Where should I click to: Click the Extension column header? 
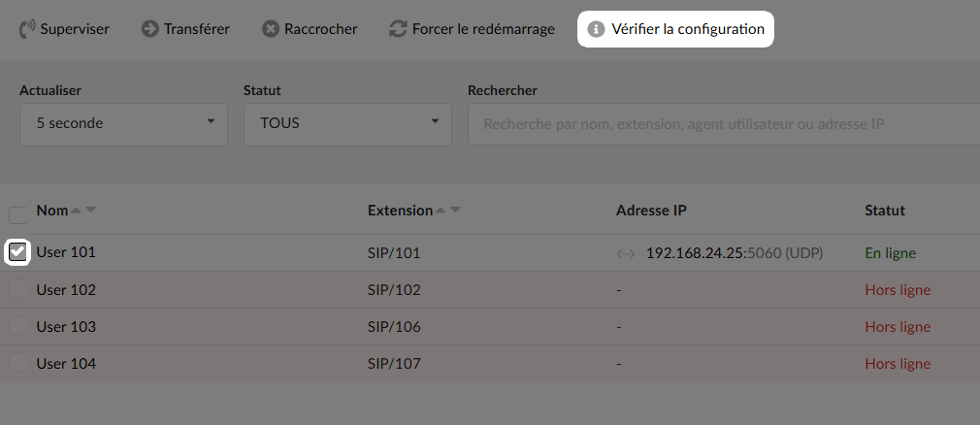tap(400, 210)
